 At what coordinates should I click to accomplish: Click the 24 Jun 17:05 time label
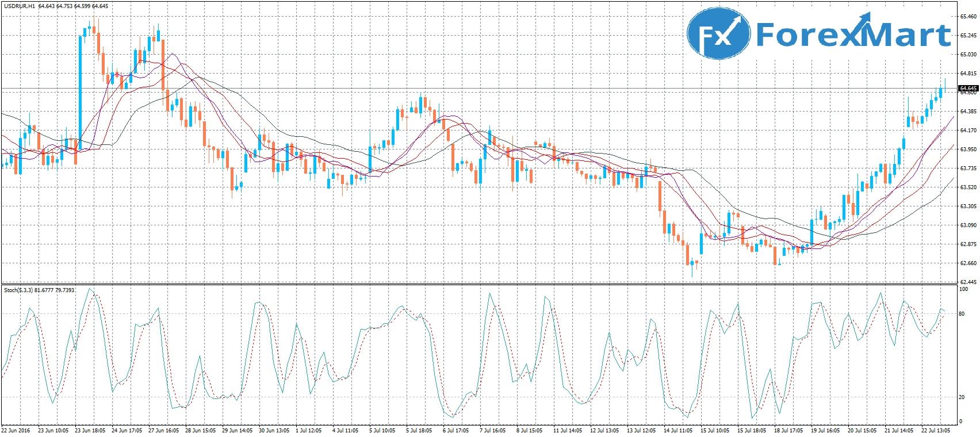127,430
